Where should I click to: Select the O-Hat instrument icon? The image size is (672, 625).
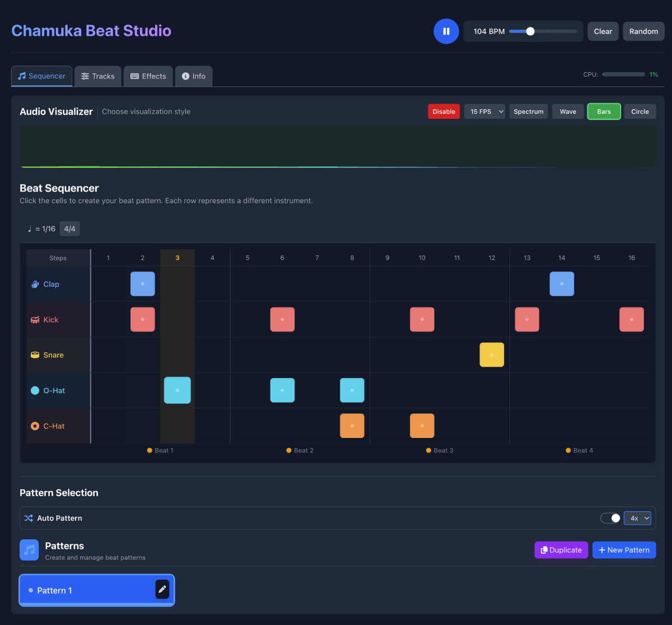click(35, 390)
